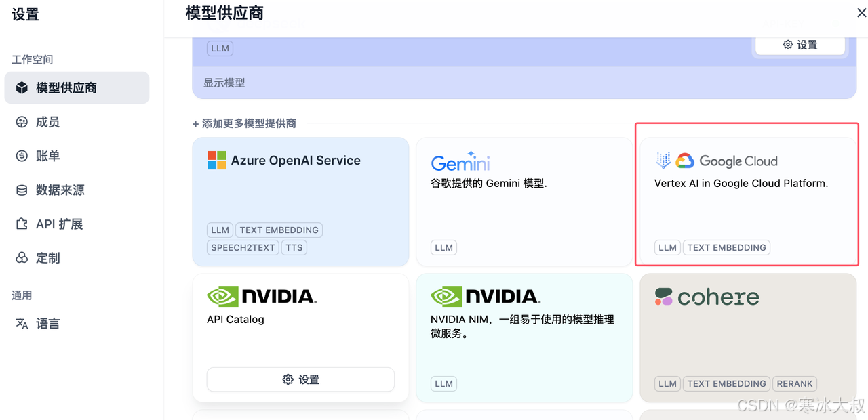This screenshot has height=420, width=868.
Task: Click Vertex AI in Google Cloud Platform text
Action: (741, 183)
